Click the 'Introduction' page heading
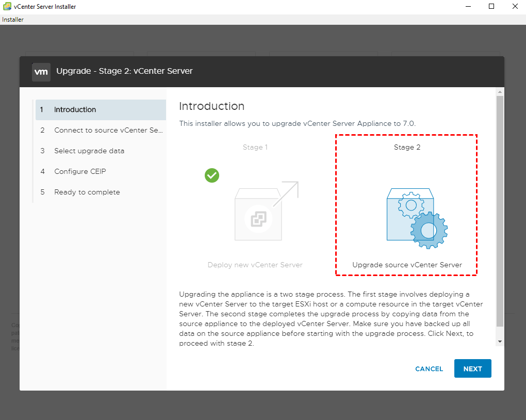 pos(211,106)
